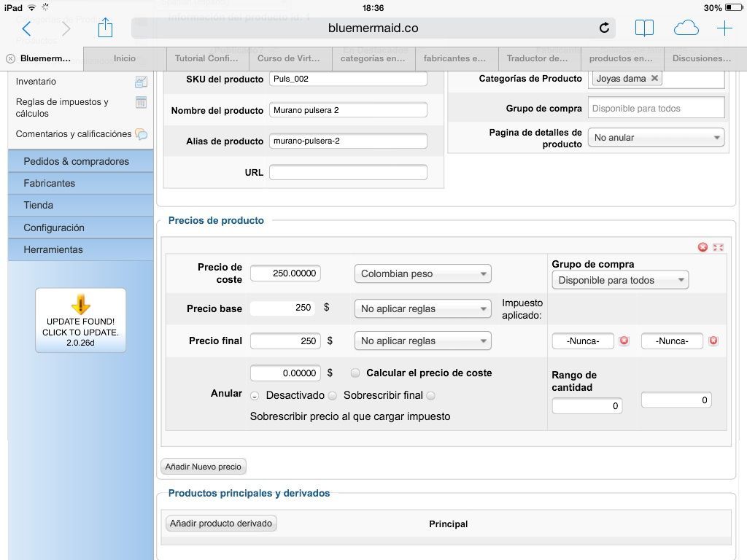Open the Fabricantes menu
The image size is (747, 560).
pos(80,183)
